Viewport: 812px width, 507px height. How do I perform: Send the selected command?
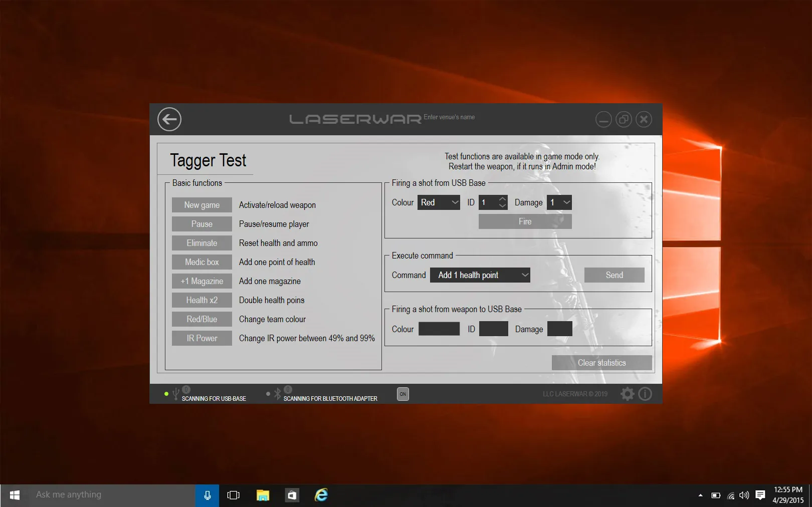(x=615, y=275)
